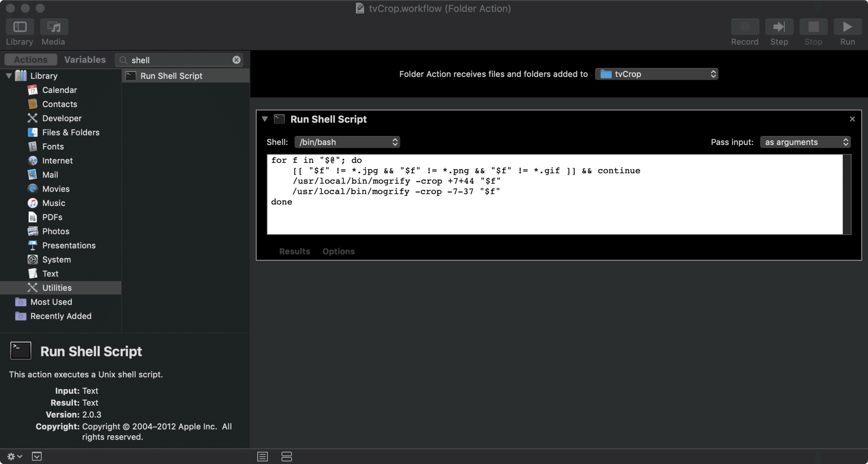The height and width of the screenshot is (464, 868).
Task: Collapse the Run Shell Script action
Action: coord(265,119)
